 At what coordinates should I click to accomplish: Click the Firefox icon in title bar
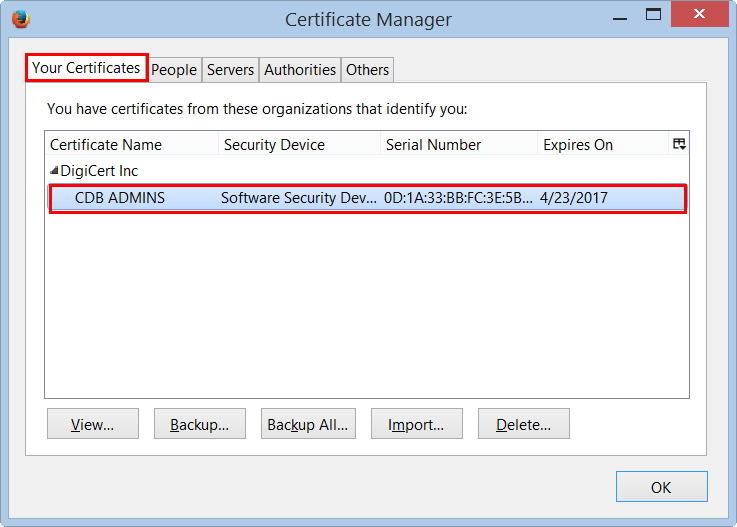pyautogui.click(x=20, y=19)
